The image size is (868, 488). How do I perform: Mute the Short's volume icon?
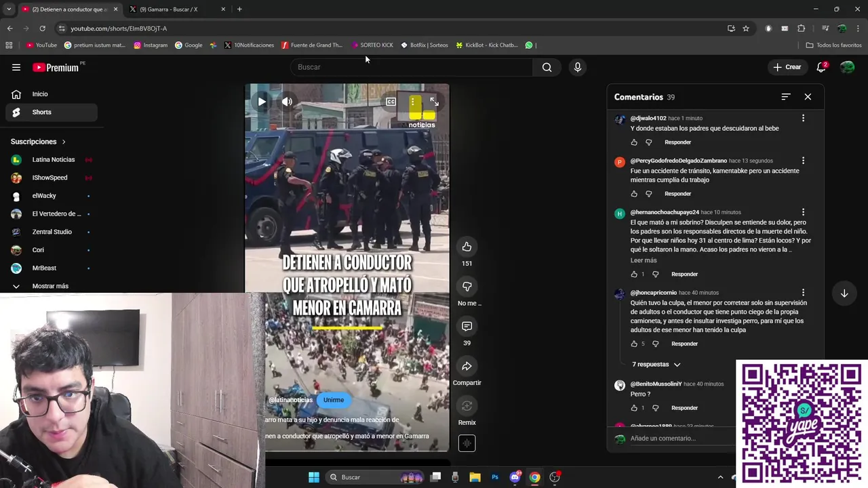pos(287,102)
